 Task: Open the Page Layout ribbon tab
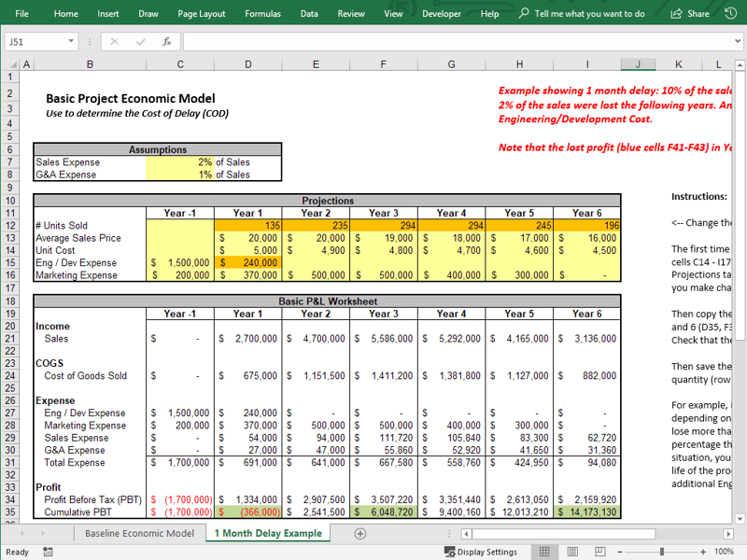pos(202,14)
